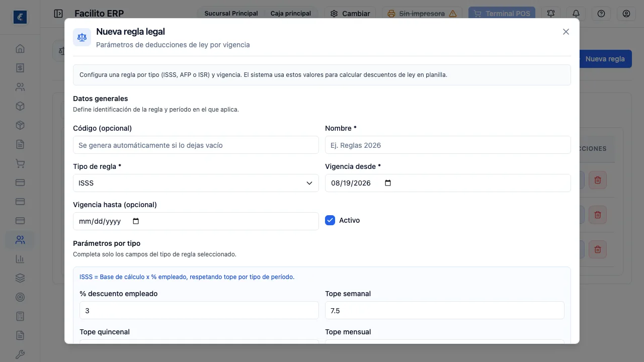Open the plain bell notifications icon

click(x=576, y=14)
